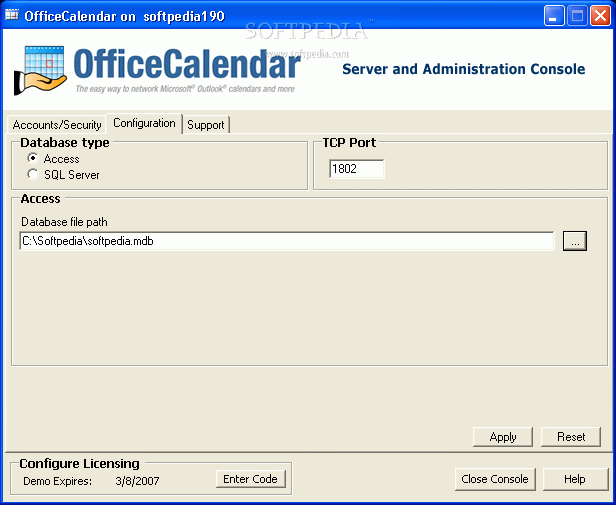The image size is (616, 505).
Task: Minimize the OfficeCalendar window
Action: click(x=554, y=16)
